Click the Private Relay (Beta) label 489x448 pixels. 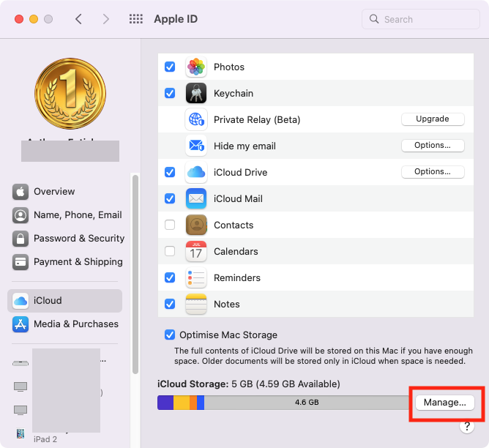257,120
